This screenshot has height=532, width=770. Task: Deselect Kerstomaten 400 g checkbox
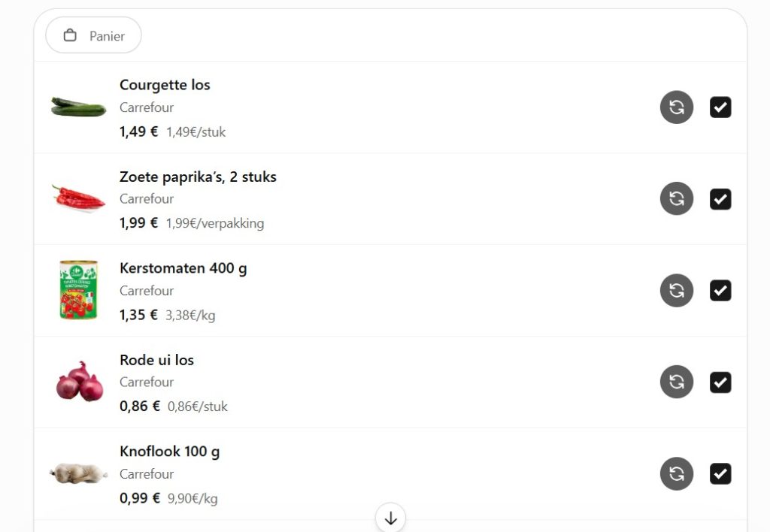pos(720,291)
